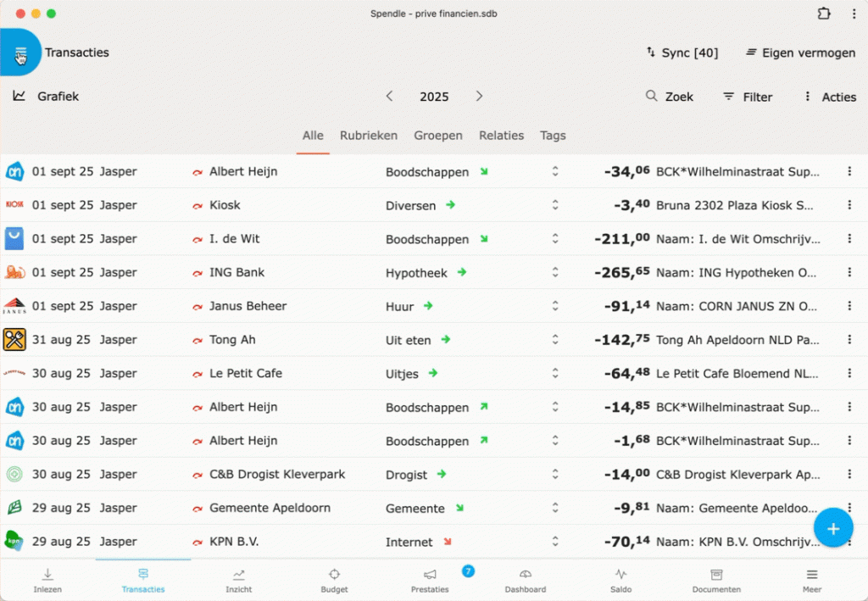Click the Sync [40] button

coord(682,53)
